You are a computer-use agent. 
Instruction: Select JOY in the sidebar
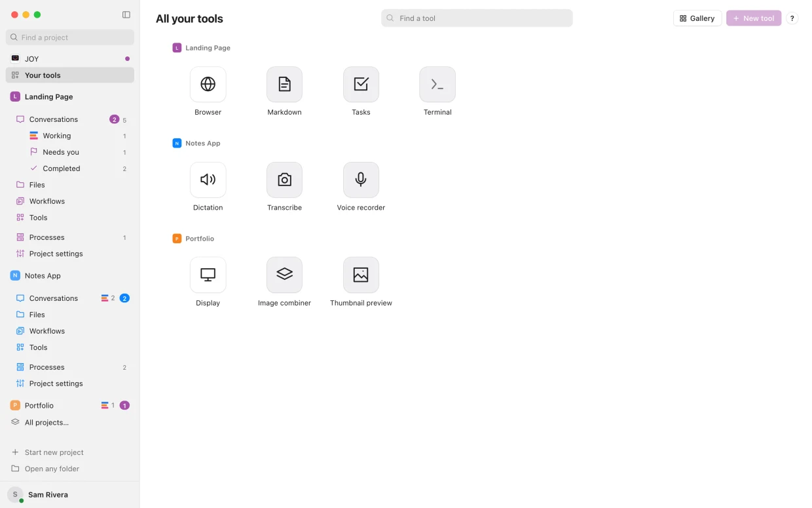click(70, 58)
